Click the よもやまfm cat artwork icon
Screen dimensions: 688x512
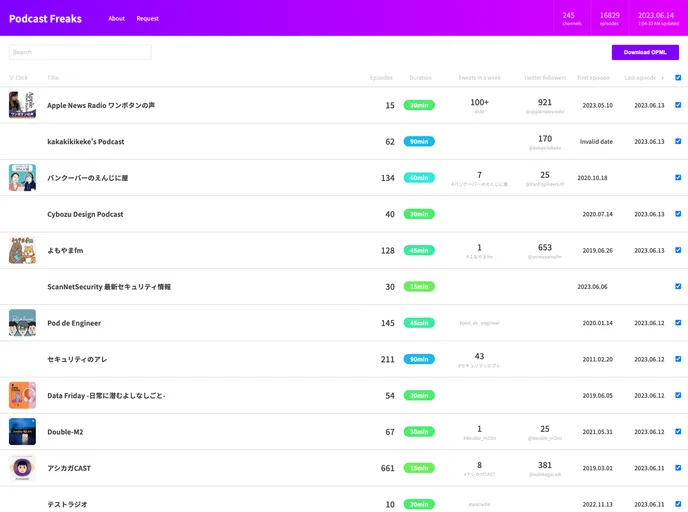22,250
